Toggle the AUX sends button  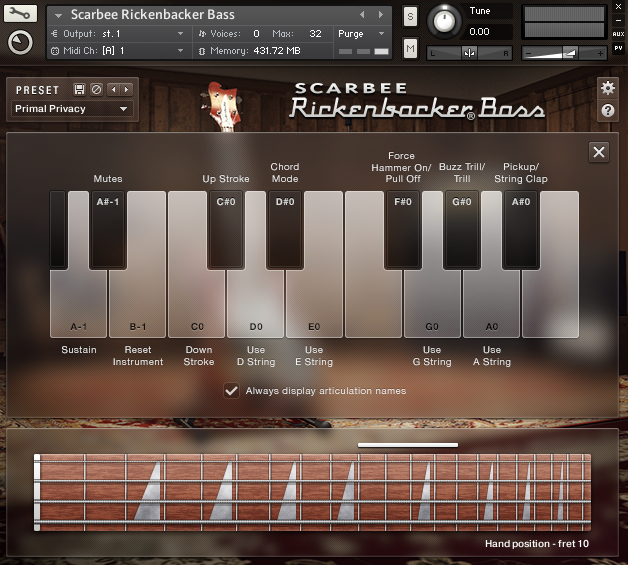tap(618, 34)
